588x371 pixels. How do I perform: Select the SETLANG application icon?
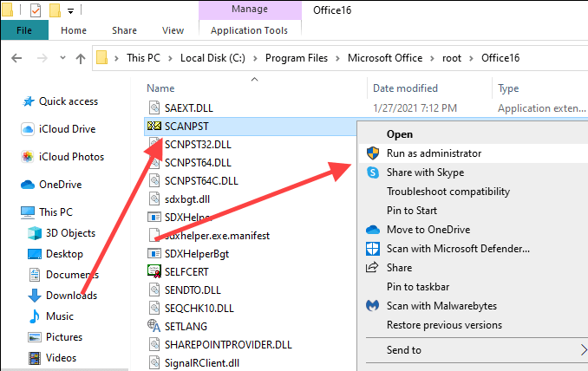coord(154,327)
